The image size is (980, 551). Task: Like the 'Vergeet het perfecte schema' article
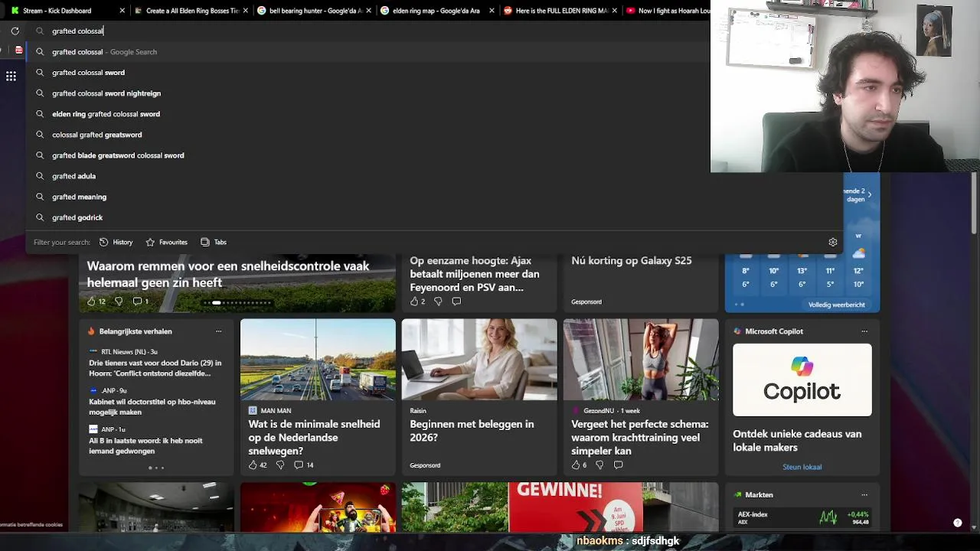[576, 465]
